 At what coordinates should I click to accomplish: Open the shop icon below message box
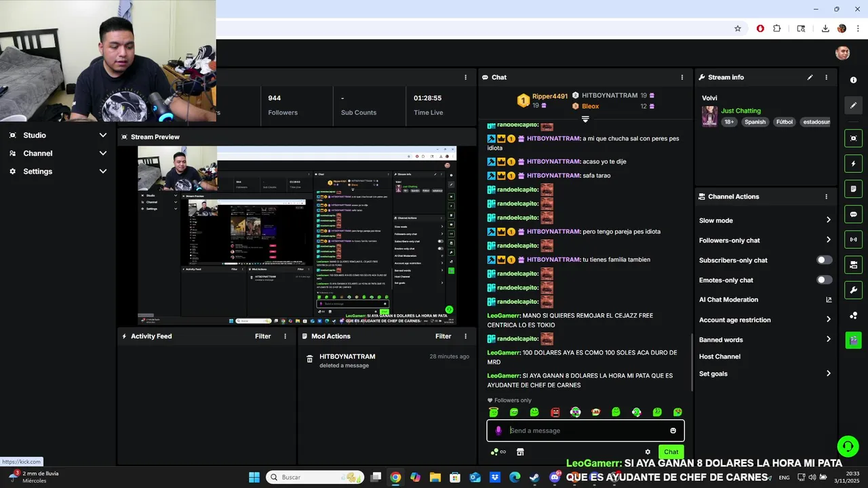(520, 452)
